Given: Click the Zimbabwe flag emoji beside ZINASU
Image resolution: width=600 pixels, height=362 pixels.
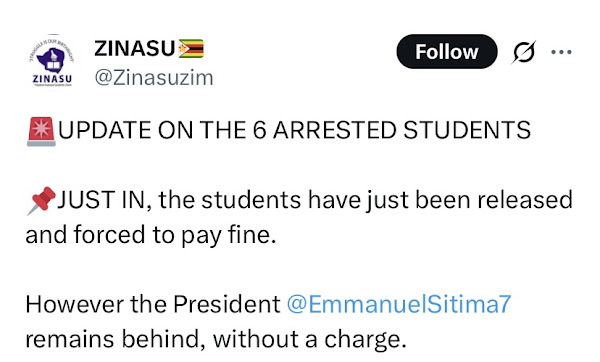Looking at the screenshot, I should (191, 49).
